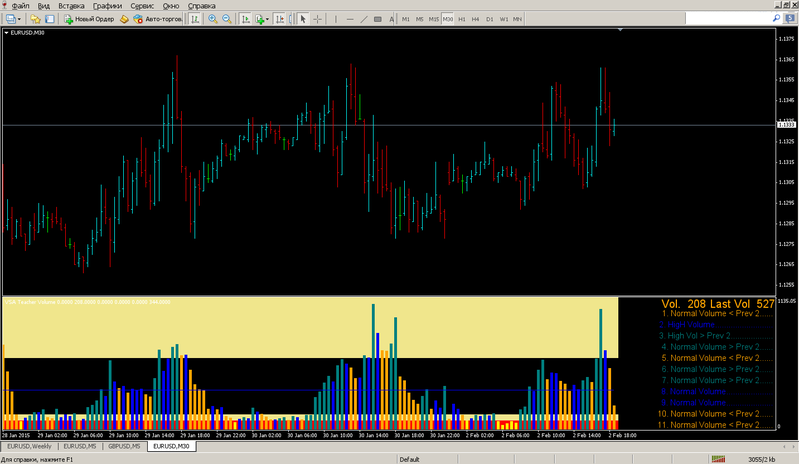Click the mail app icon beside Файл
The width and height of the screenshot is (799, 464).
pos(4,5)
